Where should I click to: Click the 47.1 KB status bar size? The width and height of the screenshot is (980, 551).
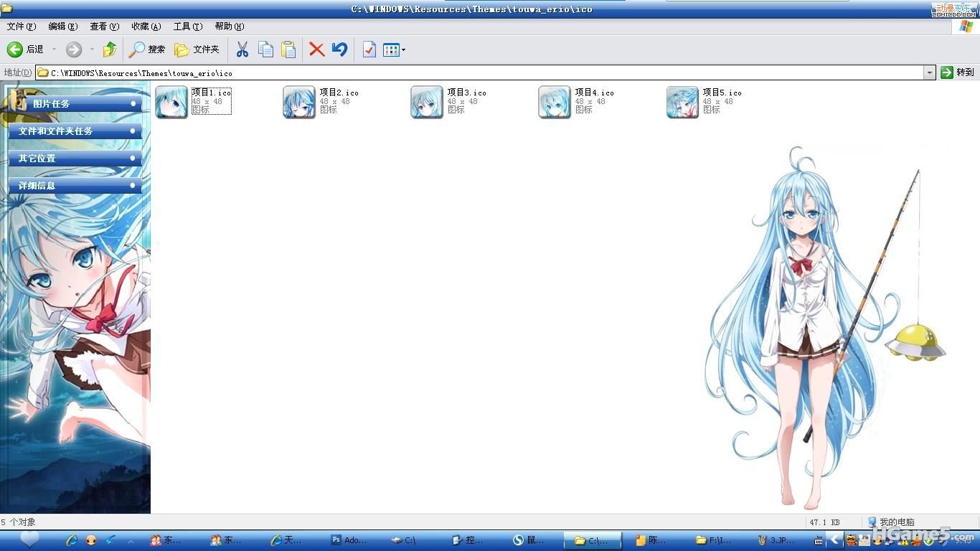point(824,522)
